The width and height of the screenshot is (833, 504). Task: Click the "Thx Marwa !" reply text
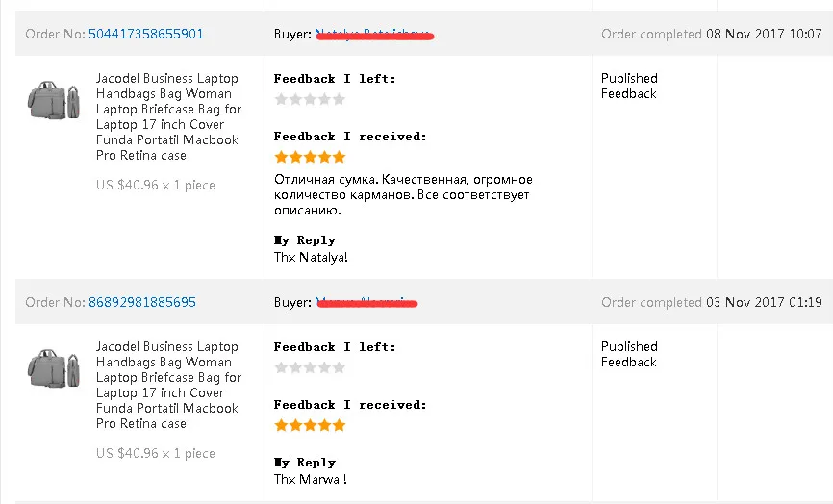pos(310,479)
